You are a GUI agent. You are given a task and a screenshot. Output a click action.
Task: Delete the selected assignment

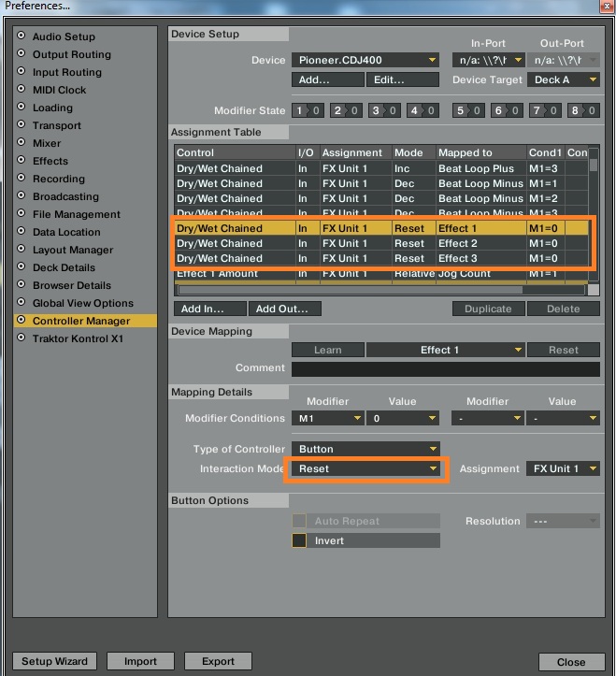pos(564,309)
